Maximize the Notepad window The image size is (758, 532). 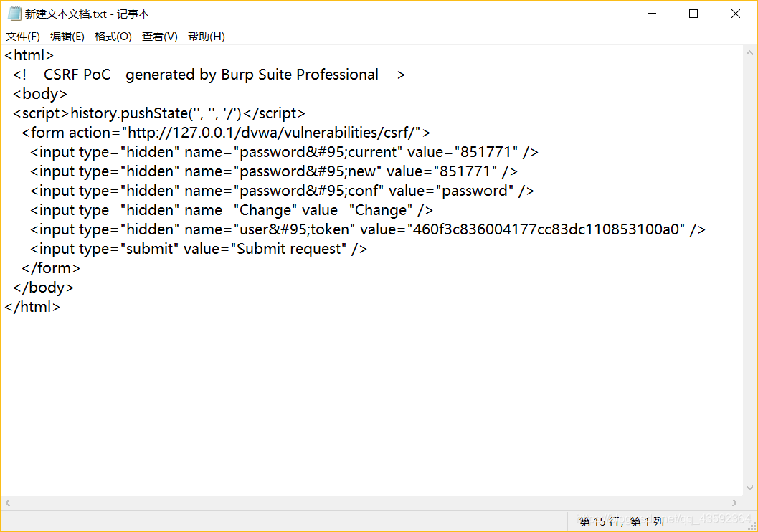pos(693,14)
